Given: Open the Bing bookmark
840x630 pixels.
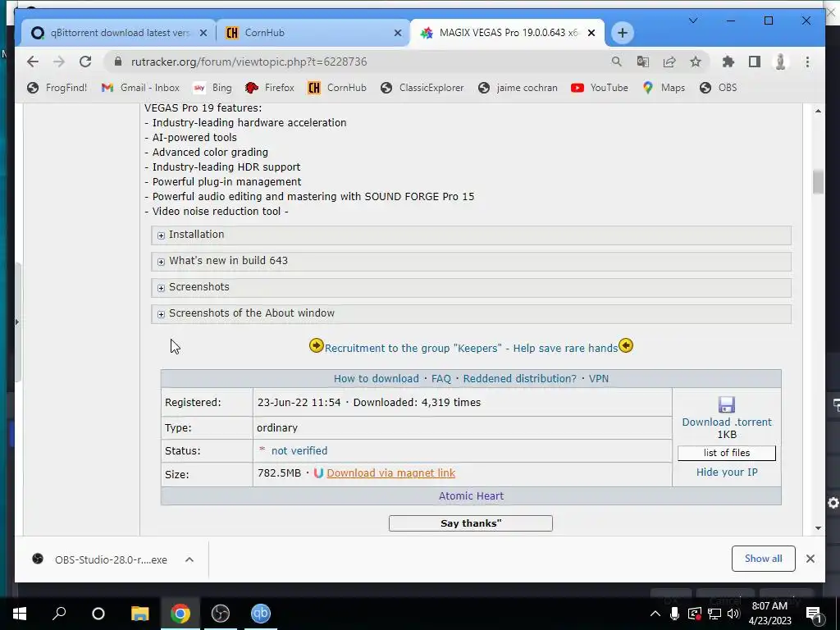Looking at the screenshot, I should pyautogui.click(x=212, y=87).
